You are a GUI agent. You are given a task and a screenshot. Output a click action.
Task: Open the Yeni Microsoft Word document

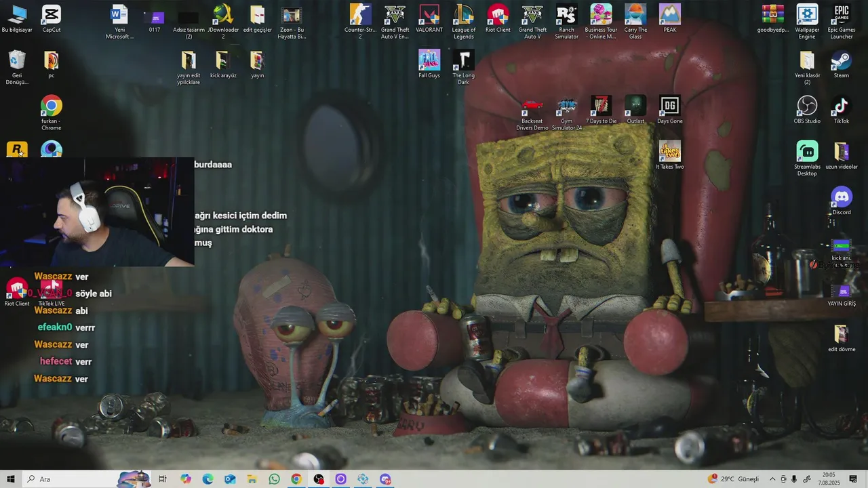pyautogui.click(x=119, y=22)
